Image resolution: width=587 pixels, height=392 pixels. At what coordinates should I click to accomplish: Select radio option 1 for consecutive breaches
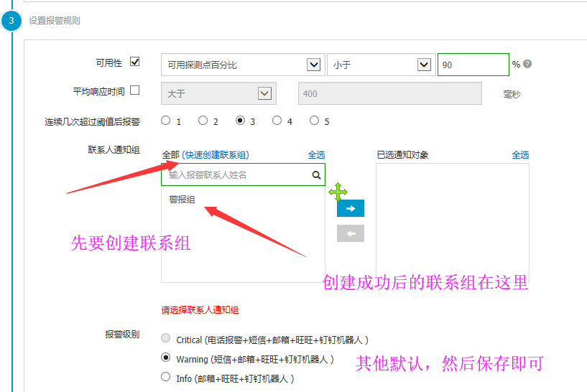pyautogui.click(x=165, y=121)
